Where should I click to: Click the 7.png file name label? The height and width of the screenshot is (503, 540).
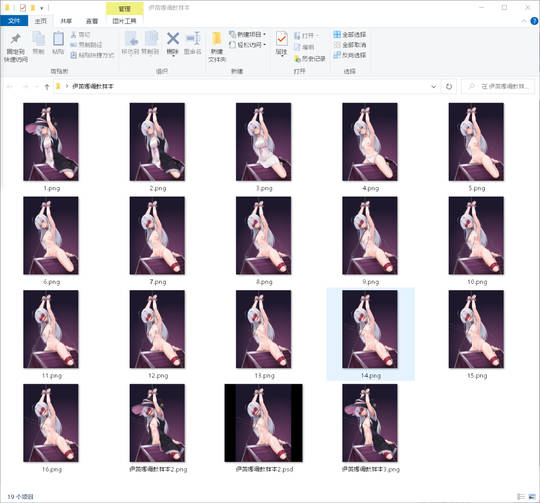[x=158, y=282]
